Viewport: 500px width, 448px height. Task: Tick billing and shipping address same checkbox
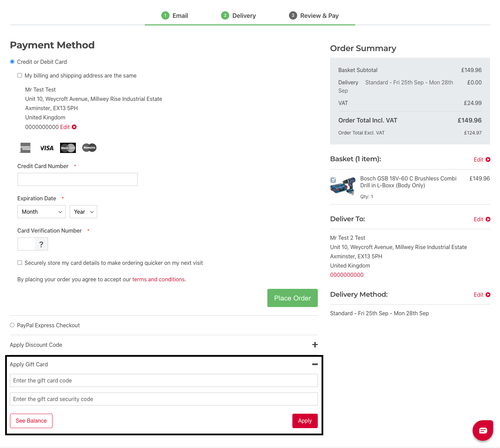(20, 75)
